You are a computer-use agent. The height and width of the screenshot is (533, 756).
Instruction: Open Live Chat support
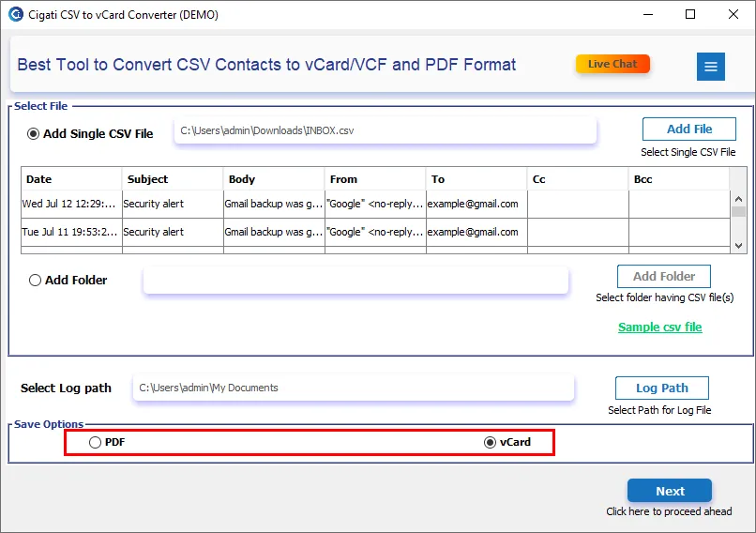(x=612, y=64)
